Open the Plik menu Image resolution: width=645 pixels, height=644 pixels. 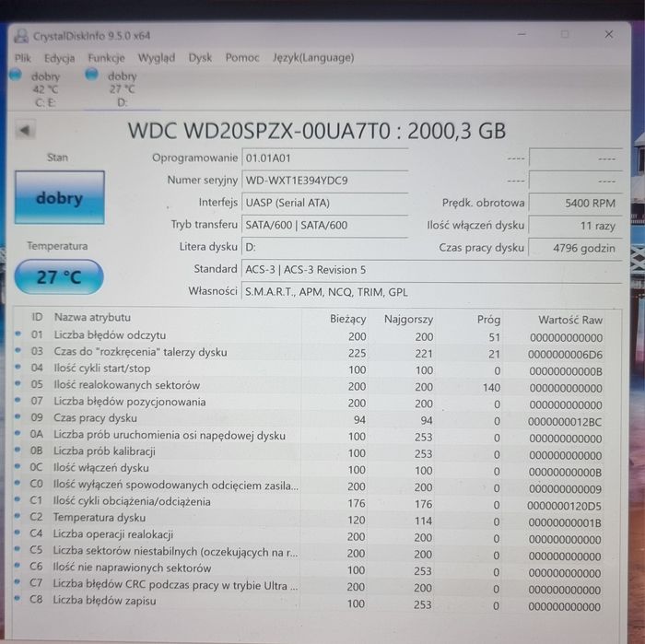click(23, 58)
